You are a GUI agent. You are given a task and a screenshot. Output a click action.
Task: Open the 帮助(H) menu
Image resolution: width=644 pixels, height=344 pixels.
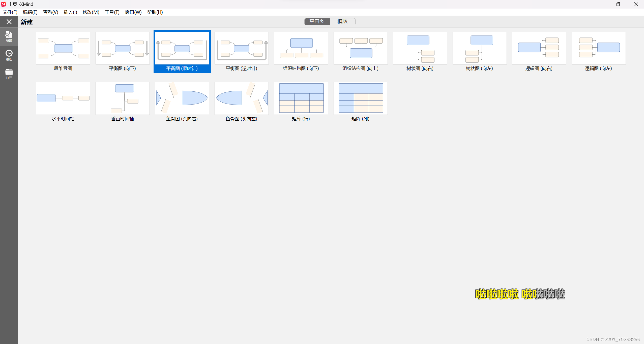click(x=155, y=12)
